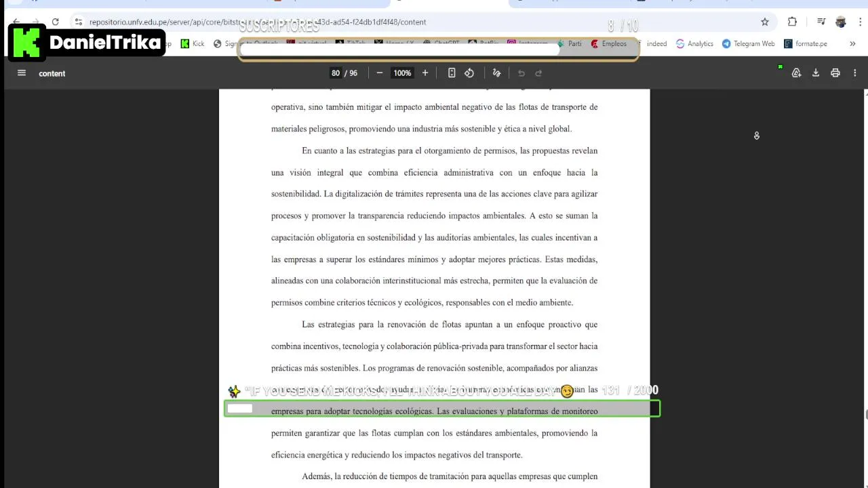Viewport: 868px width, 488px height.
Task: Open the formate.pe bookmark
Action: pyautogui.click(x=806, y=43)
